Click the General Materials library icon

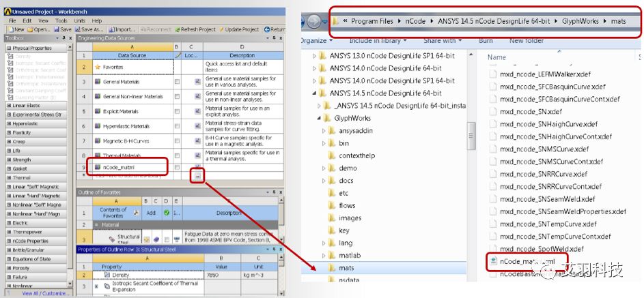coord(98,82)
